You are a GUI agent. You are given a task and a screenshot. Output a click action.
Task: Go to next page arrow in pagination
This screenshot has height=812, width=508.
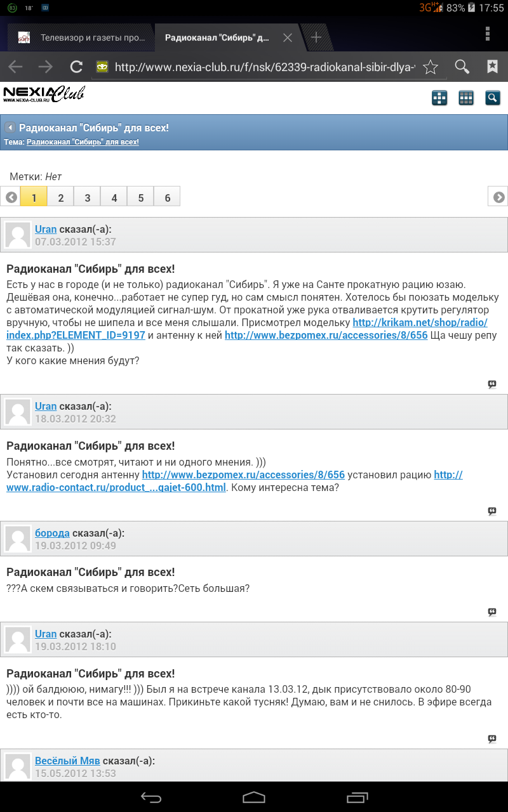(x=498, y=197)
